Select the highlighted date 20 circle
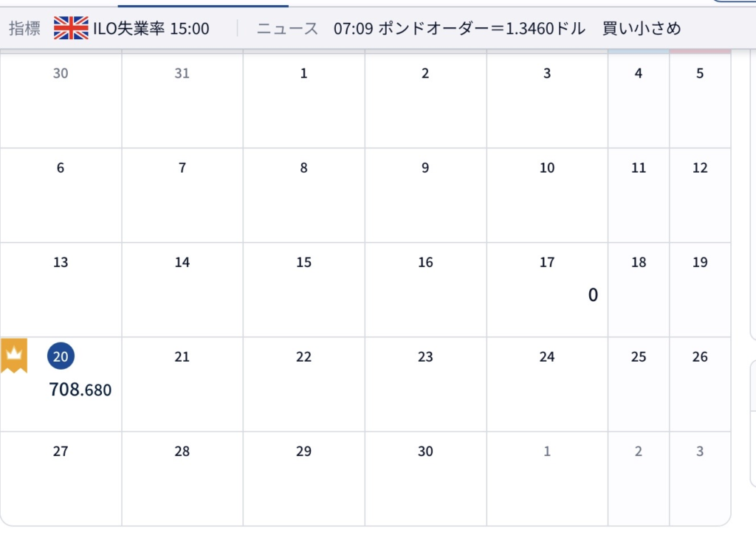 coord(61,356)
